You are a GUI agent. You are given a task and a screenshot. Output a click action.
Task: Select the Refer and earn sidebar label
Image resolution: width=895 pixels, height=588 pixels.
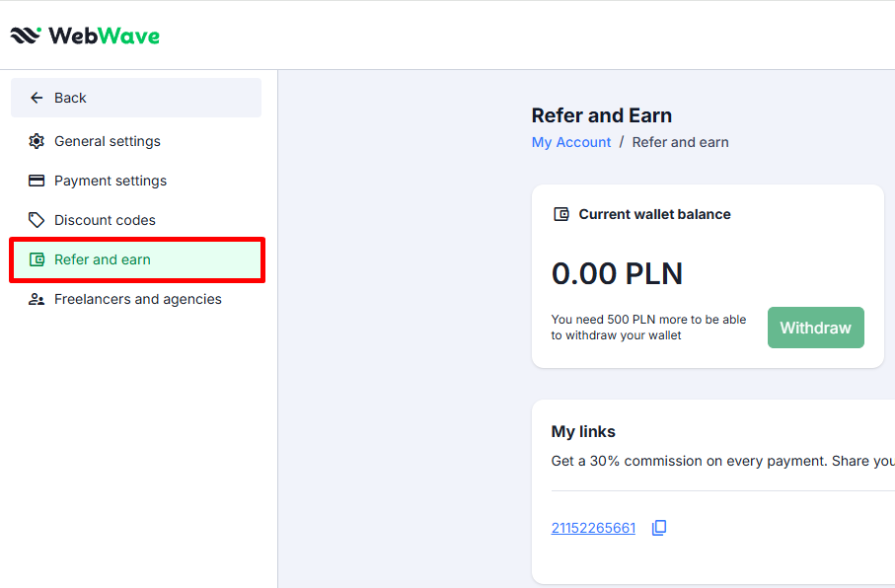[103, 259]
